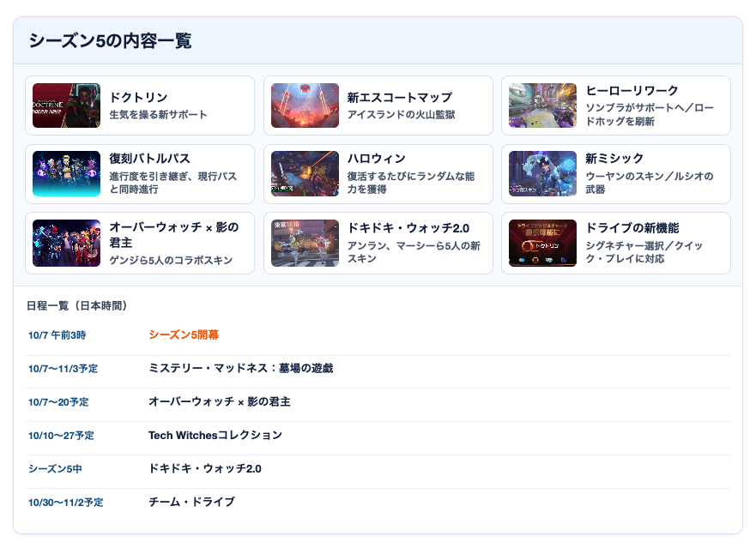Image resolution: width=756 pixels, height=548 pixels.
Task: Click the チーム・ドライブ entry
Action: 191,503
